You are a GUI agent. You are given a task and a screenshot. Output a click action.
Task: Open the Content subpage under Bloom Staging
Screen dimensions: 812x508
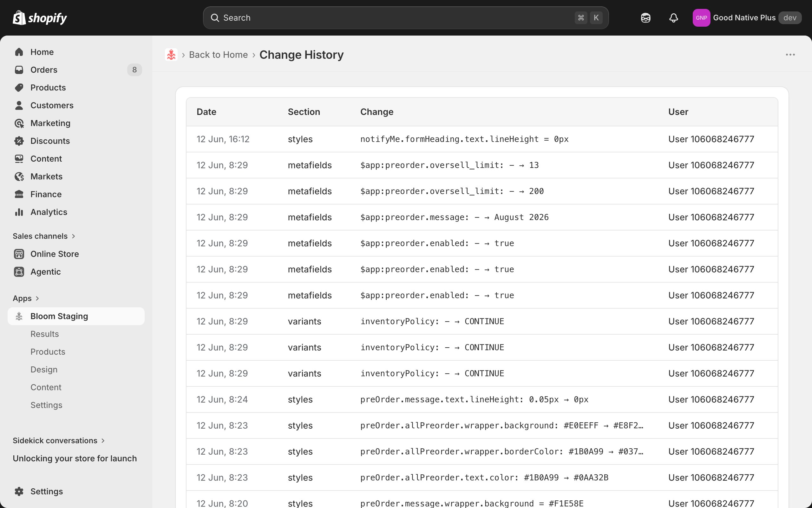click(x=46, y=388)
